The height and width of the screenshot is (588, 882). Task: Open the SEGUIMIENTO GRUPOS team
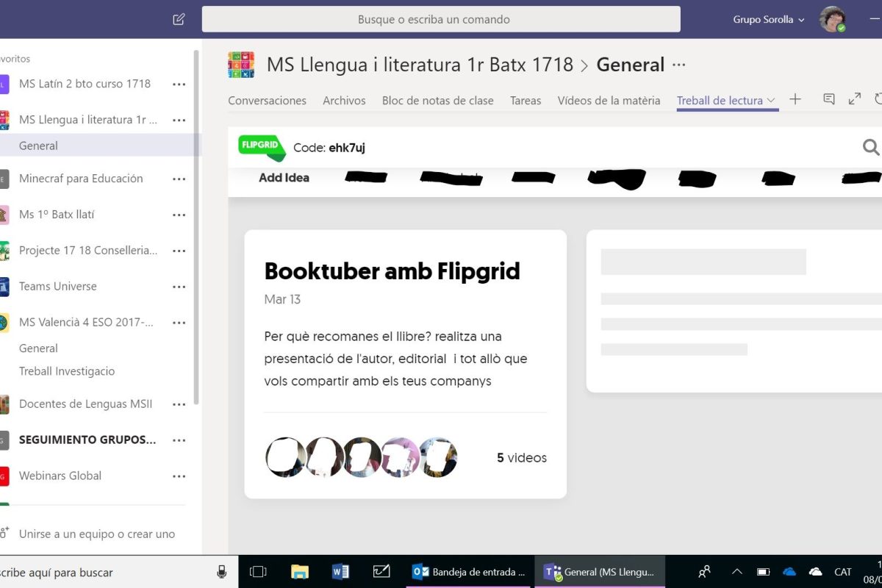[x=87, y=440]
